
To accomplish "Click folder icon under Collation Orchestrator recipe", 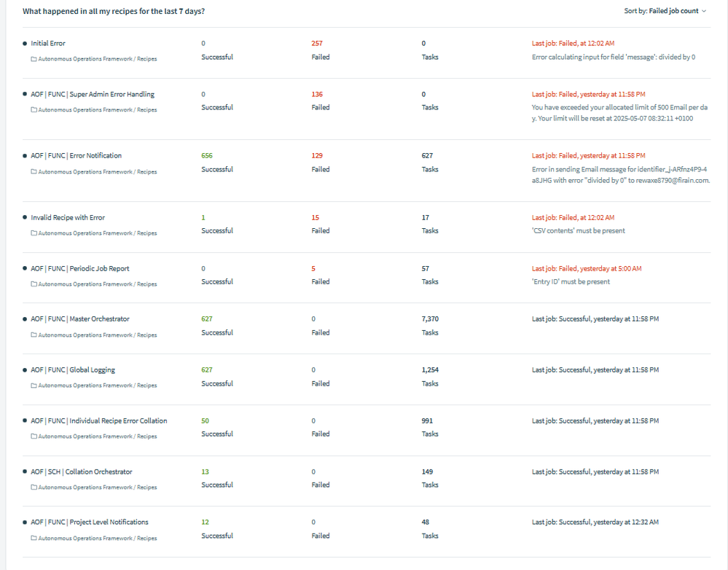I will [x=34, y=488].
